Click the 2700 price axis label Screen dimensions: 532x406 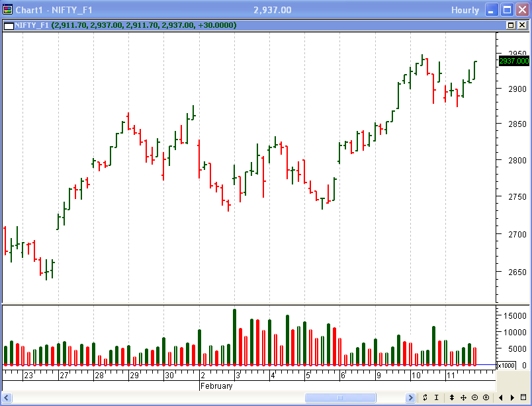517,234
